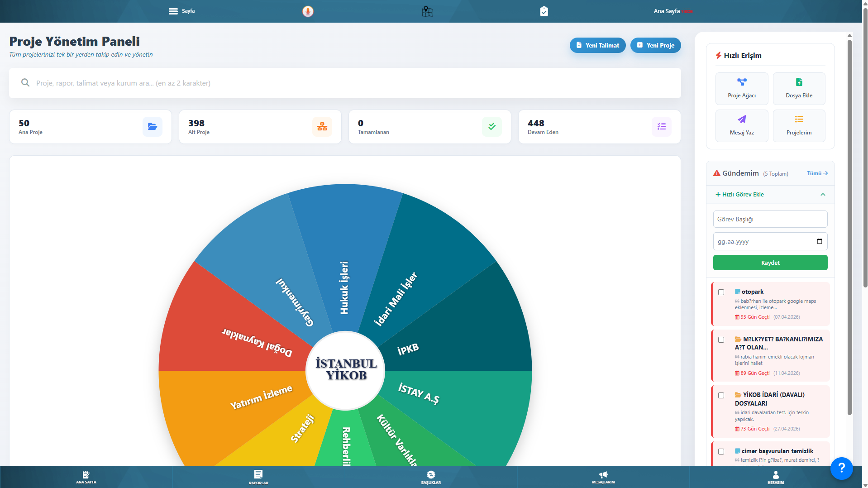Tick the cimer başvuruları temizlik checkbox
The height and width of the screenshot is (488, 868).
click(x=721, y=452)
